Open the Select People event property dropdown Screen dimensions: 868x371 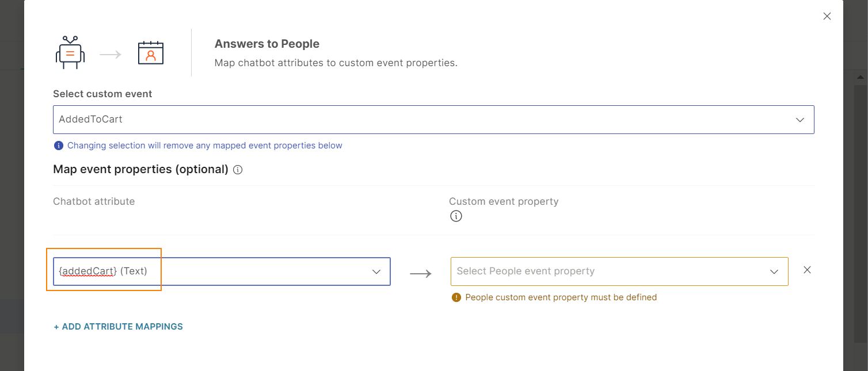click(610, 271)
